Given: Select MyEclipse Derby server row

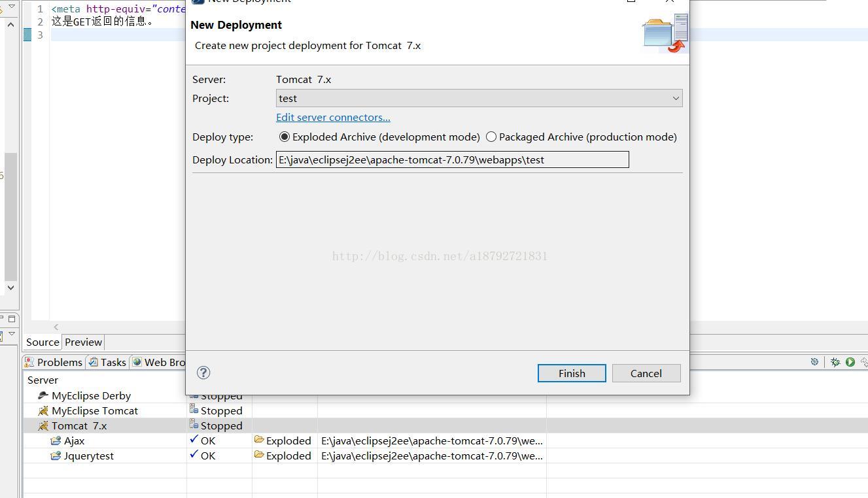Looking at the screenshot, I should tap(91, 395).
